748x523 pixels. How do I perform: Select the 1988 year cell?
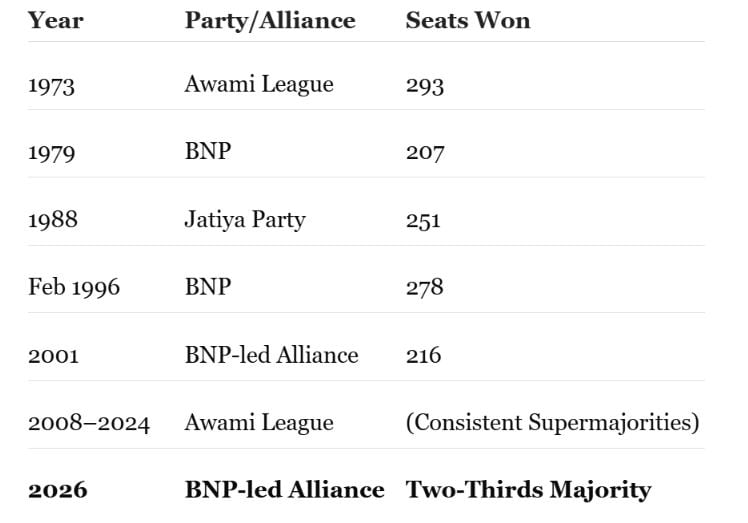click(52, 220)
